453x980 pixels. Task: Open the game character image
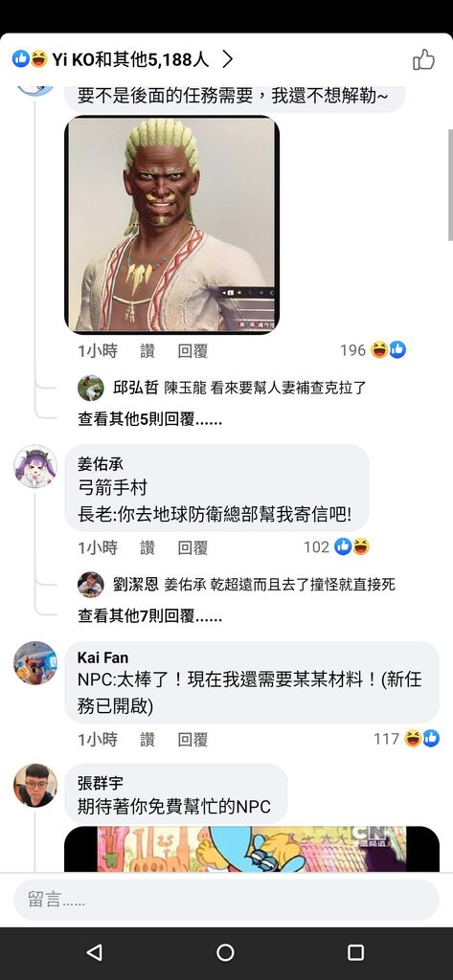pyautogui.click(x=172, y=225)
